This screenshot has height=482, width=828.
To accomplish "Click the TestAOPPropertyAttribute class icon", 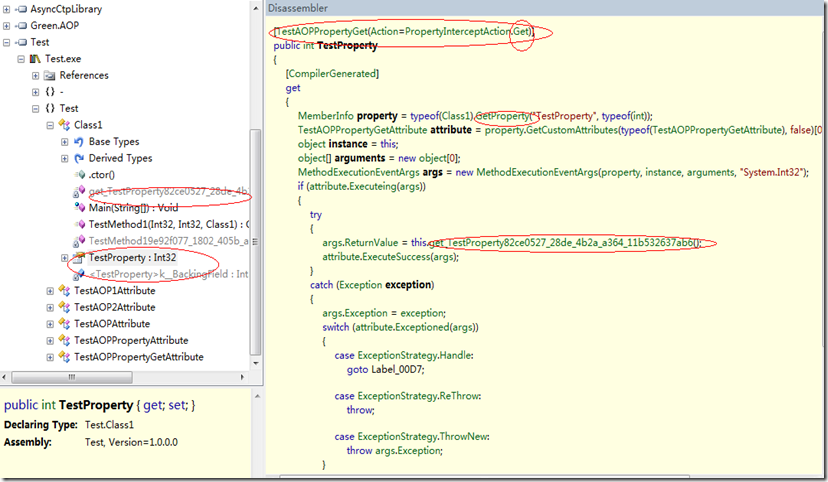I will (x=64, y=341).
